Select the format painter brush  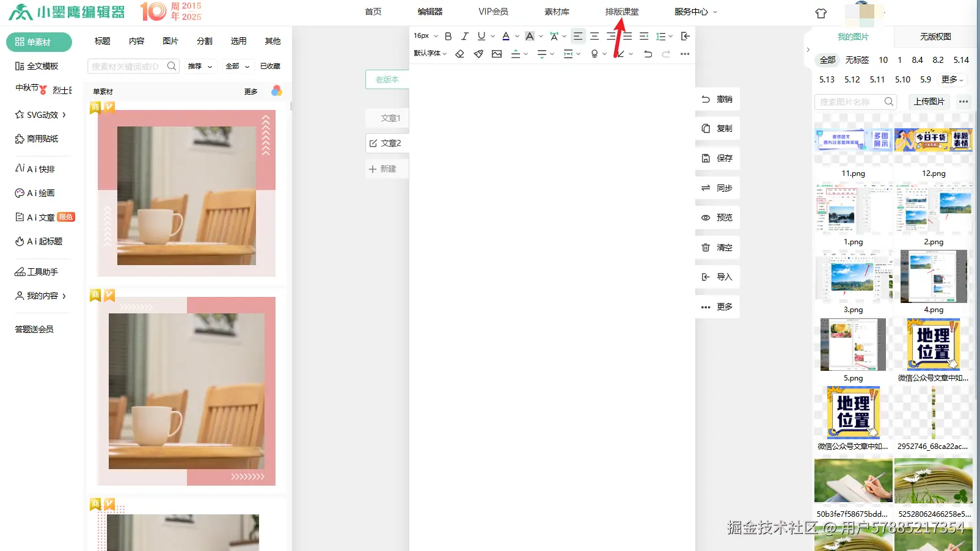pos(478,54)
